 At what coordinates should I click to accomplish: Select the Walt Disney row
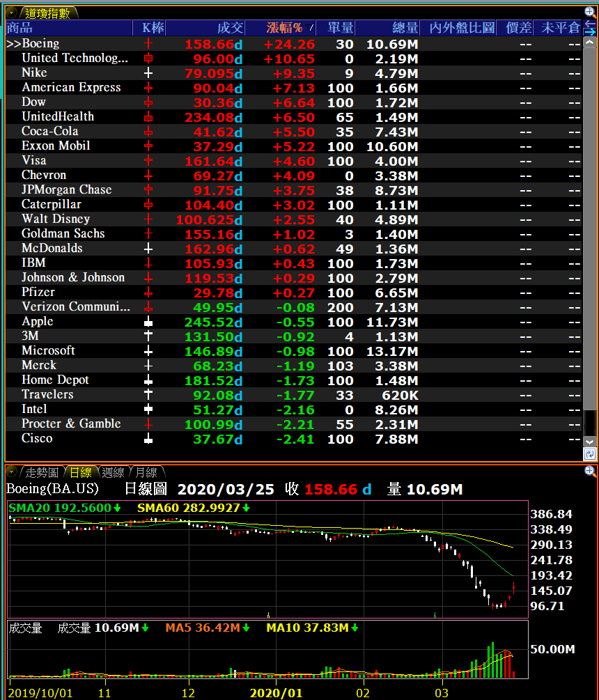(294, 219)
